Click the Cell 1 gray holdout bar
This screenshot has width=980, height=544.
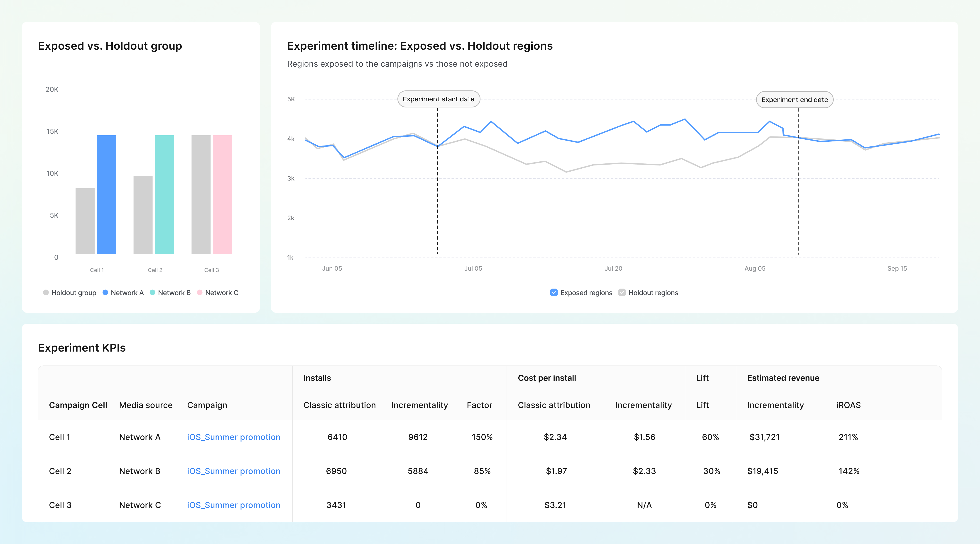coord(85,221)
